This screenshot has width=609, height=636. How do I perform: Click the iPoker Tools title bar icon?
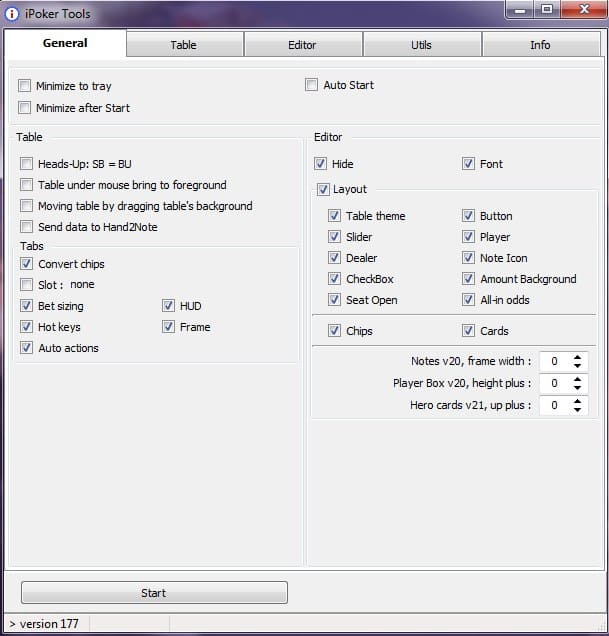pyautogui.click(x=11, y=14)
